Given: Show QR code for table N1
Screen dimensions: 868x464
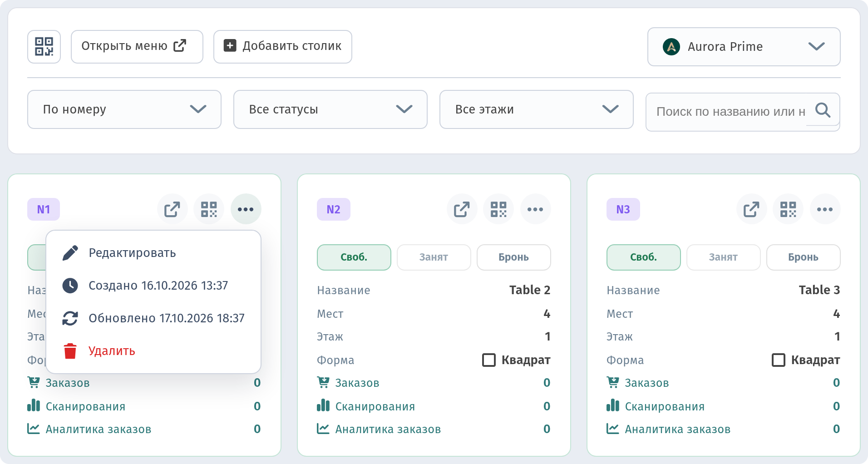Looking at the screenshot, I should click(x=209, y=209).
